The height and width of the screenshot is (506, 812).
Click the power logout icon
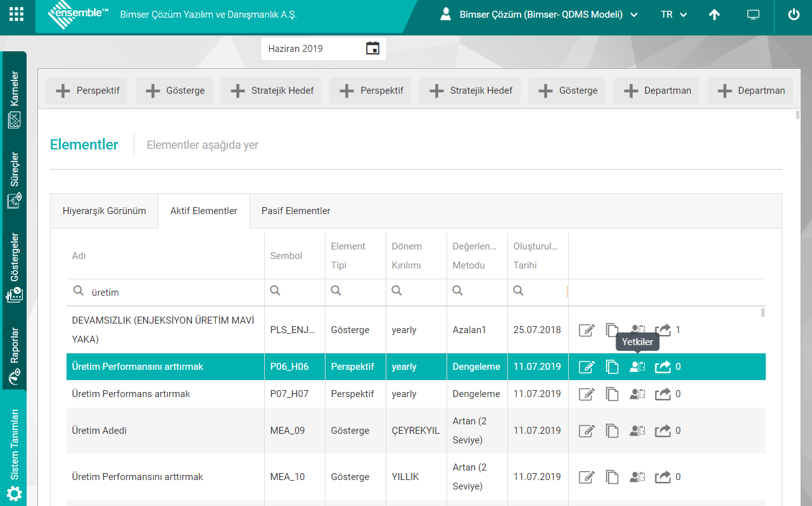point(794,15)
